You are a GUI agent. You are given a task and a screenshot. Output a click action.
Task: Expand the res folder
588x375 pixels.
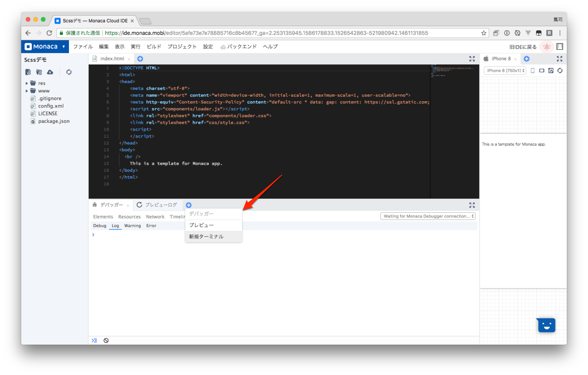pos(27,83)
